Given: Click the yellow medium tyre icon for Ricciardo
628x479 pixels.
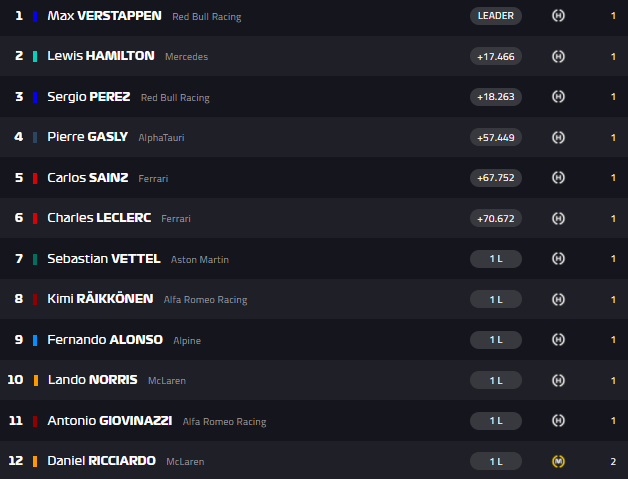Looking at the screenshot, I should (558, 461).
